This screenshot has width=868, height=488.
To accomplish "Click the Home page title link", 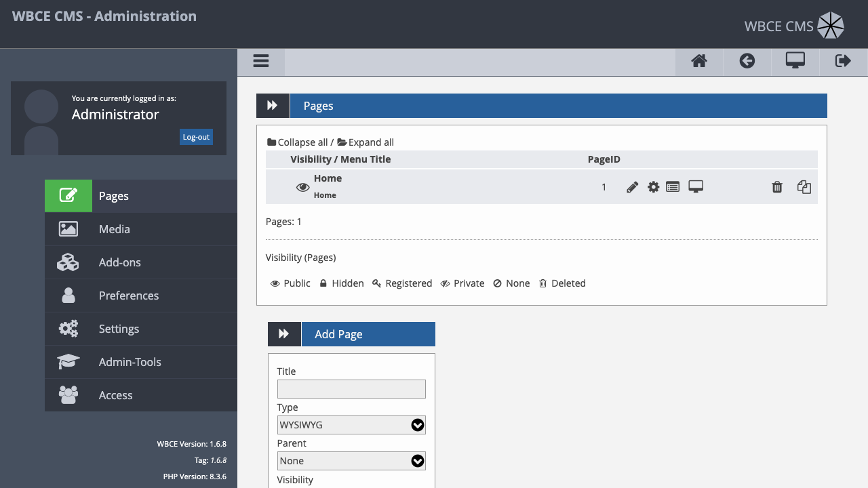I will 328,178.
